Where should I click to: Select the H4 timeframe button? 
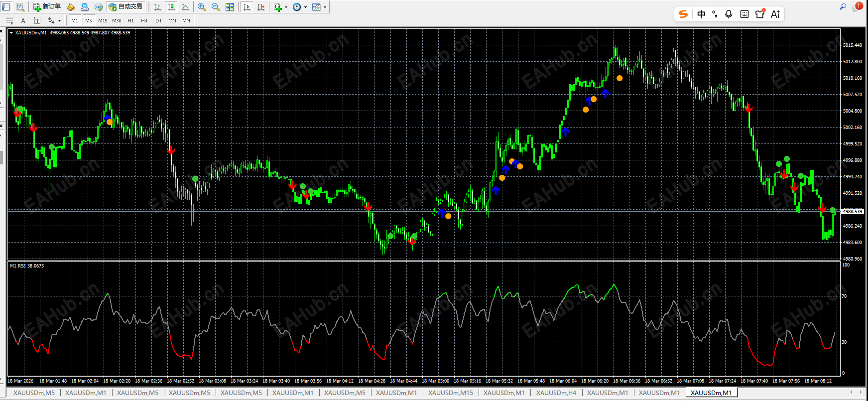(144, 20)
